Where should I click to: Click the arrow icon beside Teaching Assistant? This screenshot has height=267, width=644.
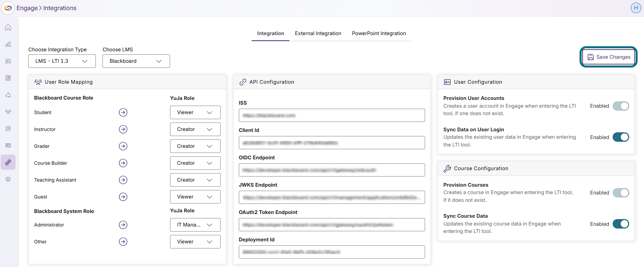pyautogui.click(x=123, y=180)
